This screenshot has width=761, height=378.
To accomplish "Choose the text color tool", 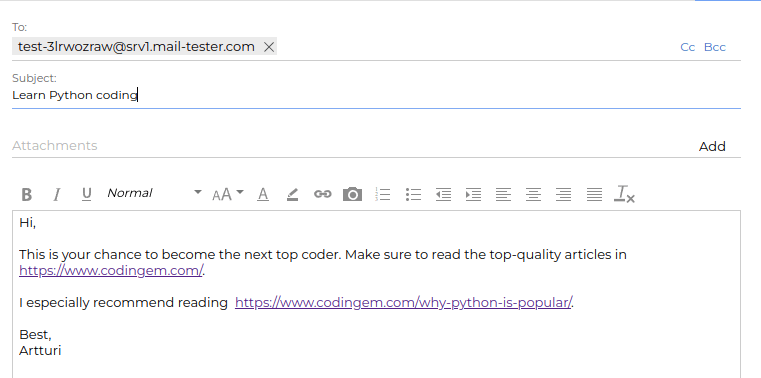I will tap(263, 195).
